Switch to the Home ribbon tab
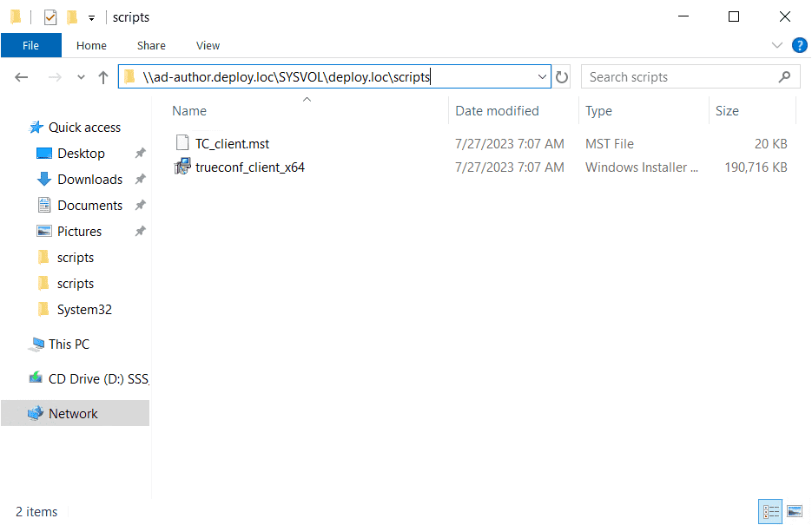The height and width of the screenshot is (525, 812). click(91, 45)
